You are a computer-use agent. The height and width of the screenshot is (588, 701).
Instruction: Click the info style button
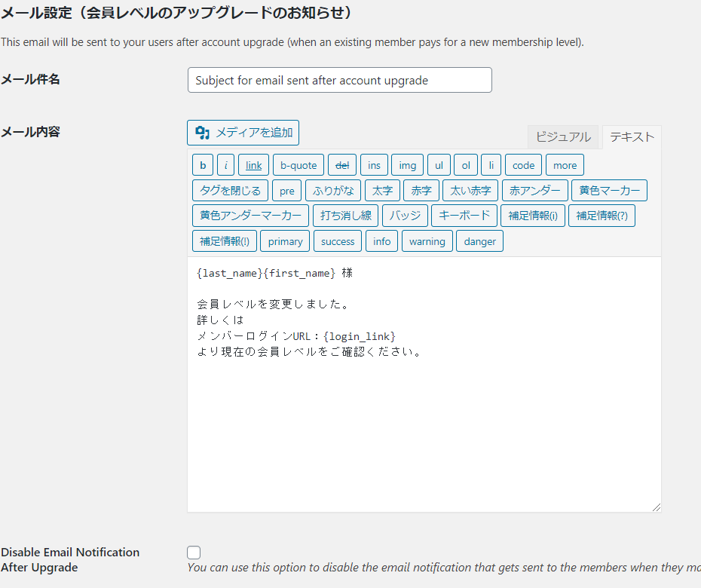382,241
